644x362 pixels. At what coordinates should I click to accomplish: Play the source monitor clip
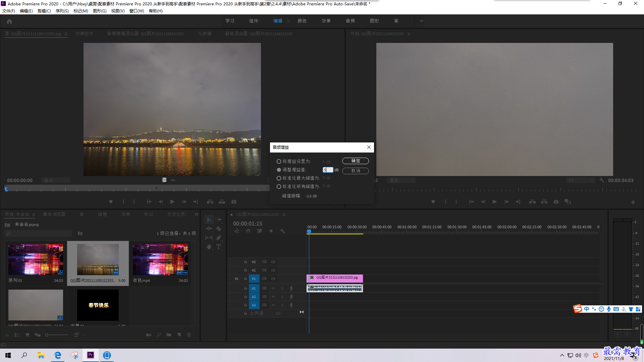click(x=172, y=202)
